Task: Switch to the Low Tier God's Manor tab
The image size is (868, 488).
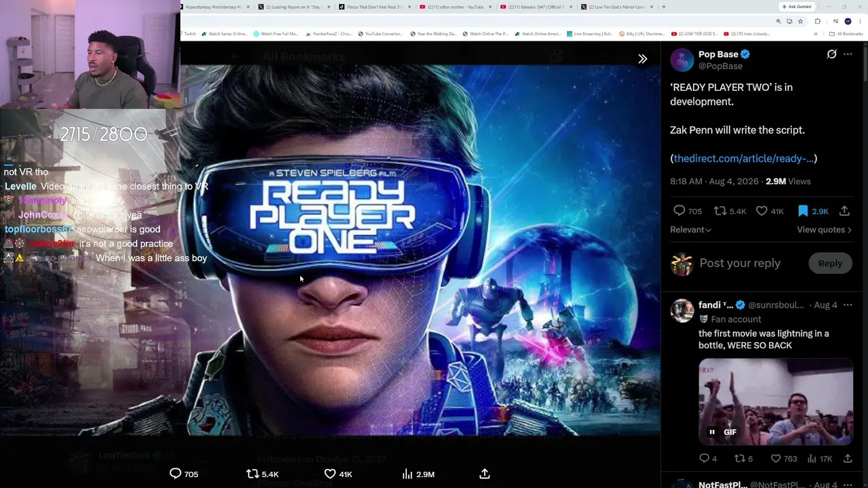Action: pos(617,7)
